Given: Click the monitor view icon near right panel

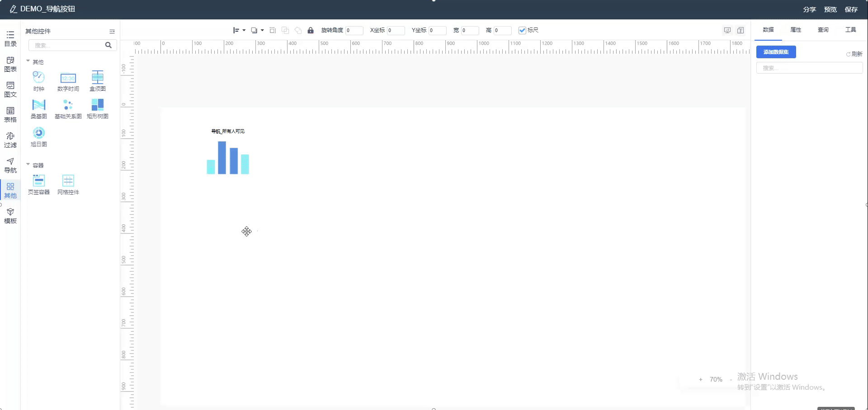Looking at the screenshot, I should (x=727, y=30).
